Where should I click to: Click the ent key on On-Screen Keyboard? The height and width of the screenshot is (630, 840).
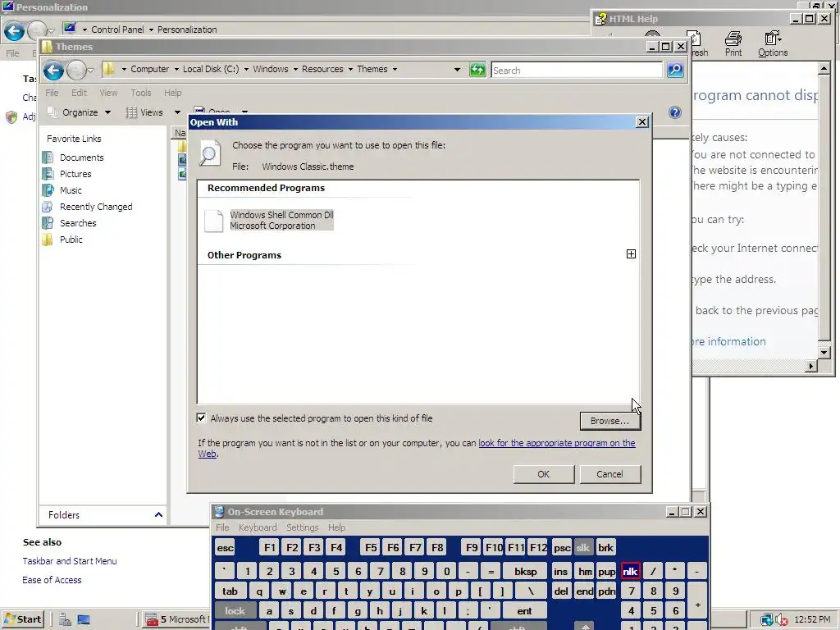[x=524, y=610]
